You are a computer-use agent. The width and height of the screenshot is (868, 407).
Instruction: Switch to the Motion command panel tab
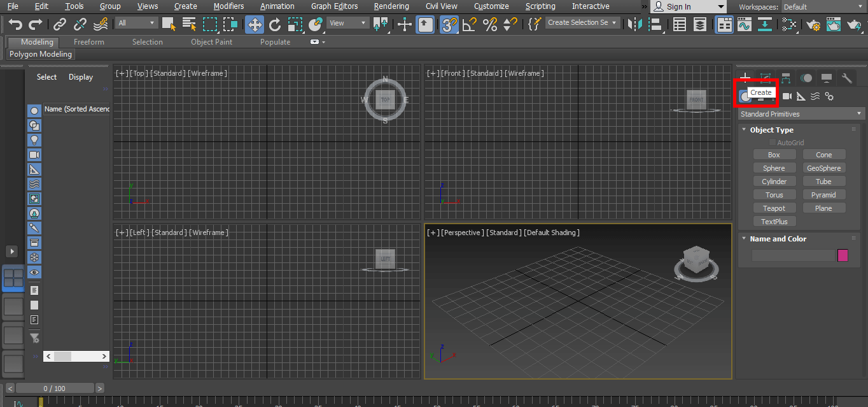tap(806, 78)
